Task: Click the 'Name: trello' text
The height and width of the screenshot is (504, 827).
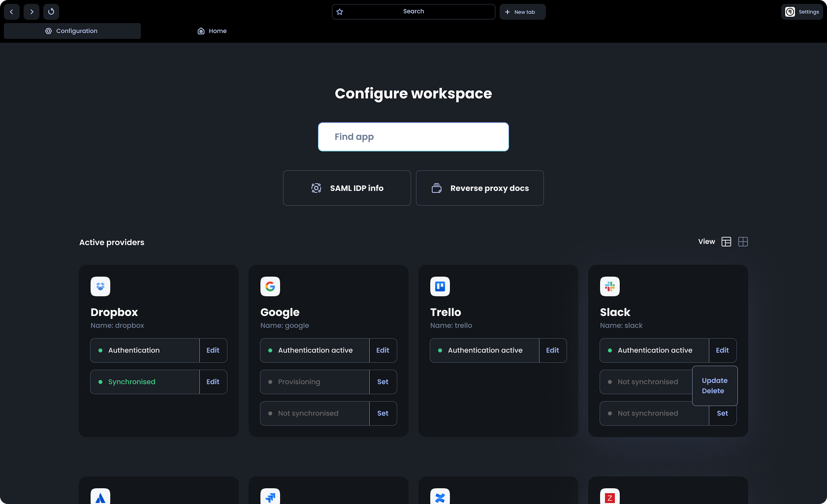Action: coord(451,325)
